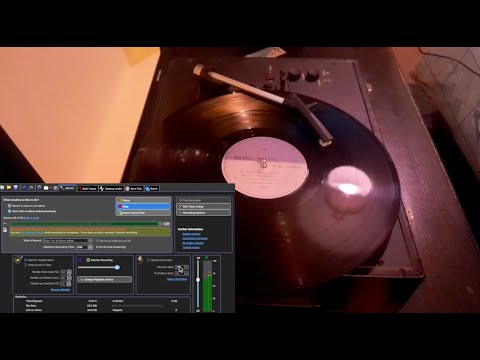
Task: Toggle the Wait for Needle Down checkbox
Action: [x=26, y=260]
